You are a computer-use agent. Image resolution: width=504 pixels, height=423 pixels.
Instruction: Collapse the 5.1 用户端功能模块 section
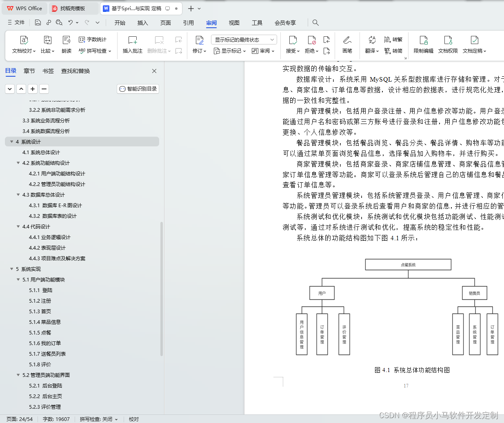point(18,279)
